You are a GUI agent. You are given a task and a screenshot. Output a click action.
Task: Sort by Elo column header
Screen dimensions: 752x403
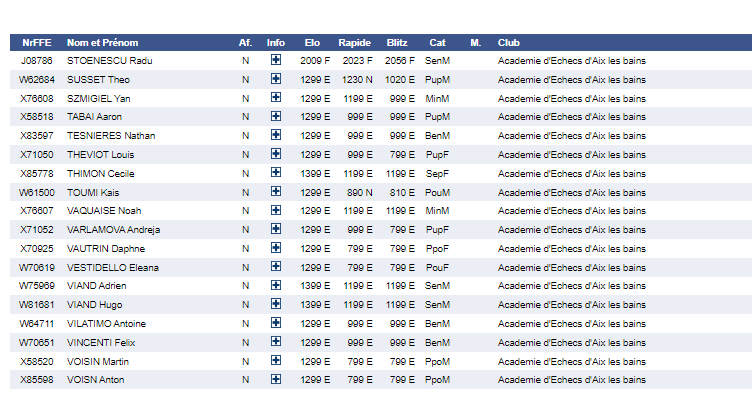coord(313,42)
